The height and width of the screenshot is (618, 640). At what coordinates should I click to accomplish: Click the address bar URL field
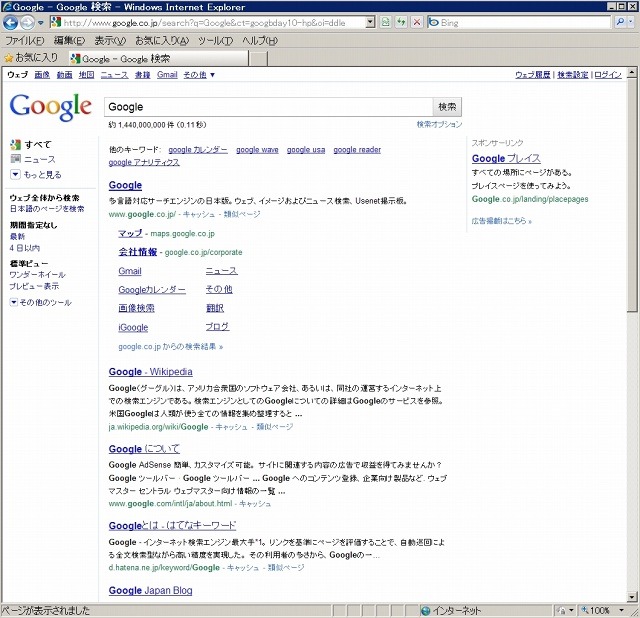212,22
